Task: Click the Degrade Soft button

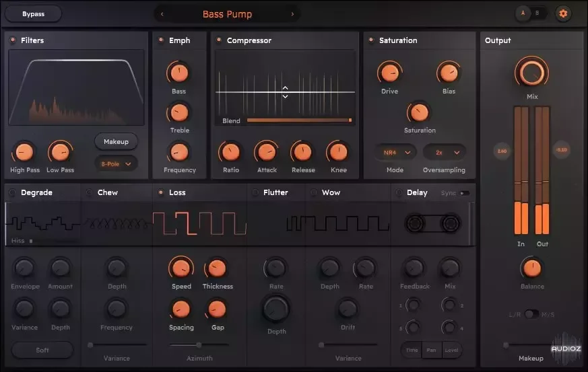Action: pyautogui.click(x=42, y=350)
